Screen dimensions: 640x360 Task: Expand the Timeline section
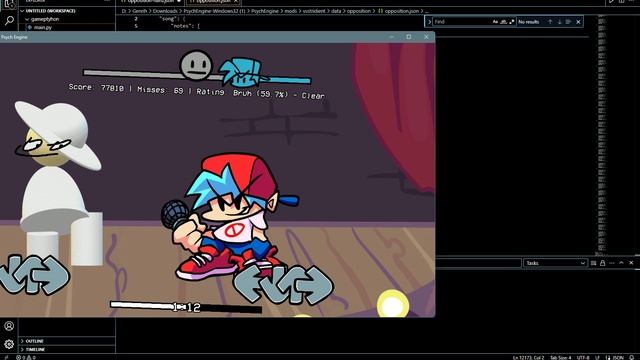(67, 349)
